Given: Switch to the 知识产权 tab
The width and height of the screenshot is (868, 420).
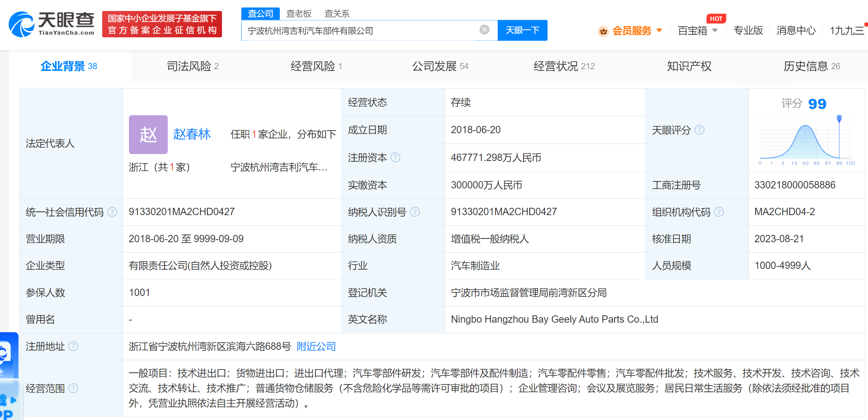Looking at the screenshot, I should point(689,66).
